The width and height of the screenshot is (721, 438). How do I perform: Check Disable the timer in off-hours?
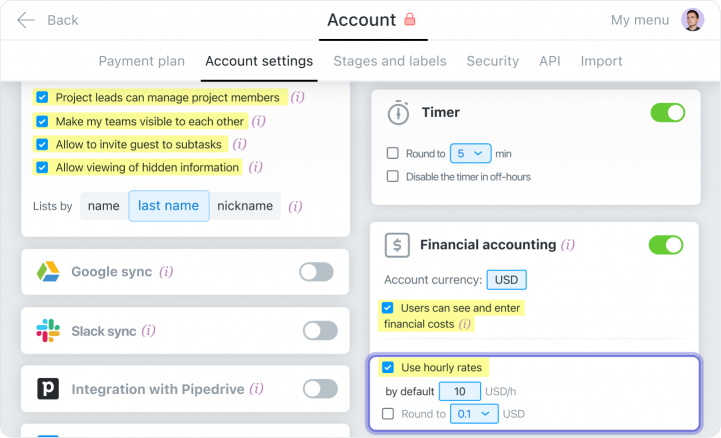pos(393,176)
